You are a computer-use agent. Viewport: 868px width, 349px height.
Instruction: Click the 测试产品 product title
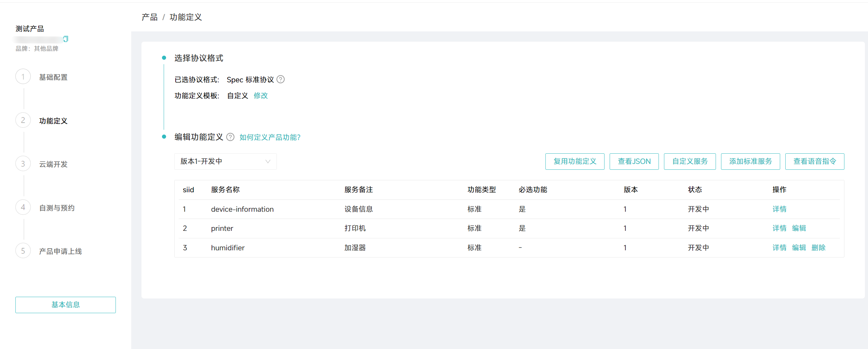tap(30, 29)
